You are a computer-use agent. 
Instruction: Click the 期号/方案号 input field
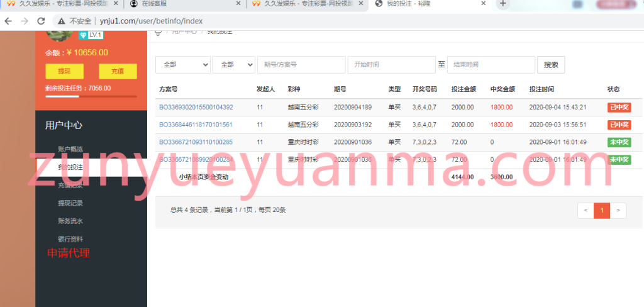pyautogui.click(x=301, y=65)
